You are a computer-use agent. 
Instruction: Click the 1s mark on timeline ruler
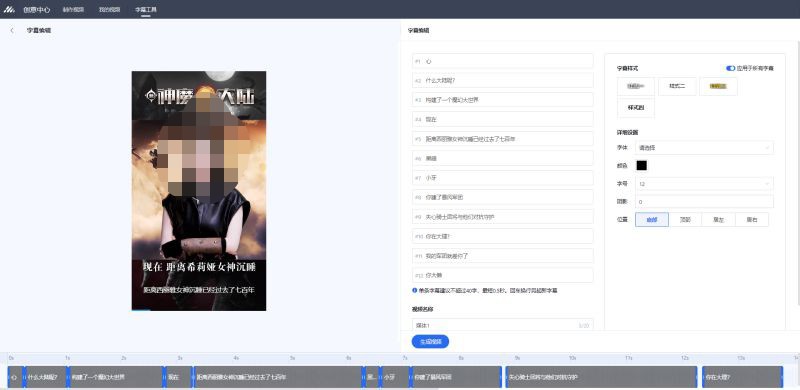pos(68,358)
